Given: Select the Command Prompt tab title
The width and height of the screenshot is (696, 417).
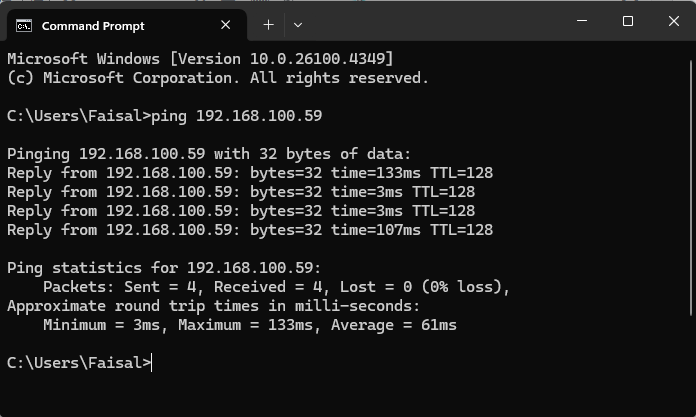Looking at the screenshot, I should (x=93, y=25).
